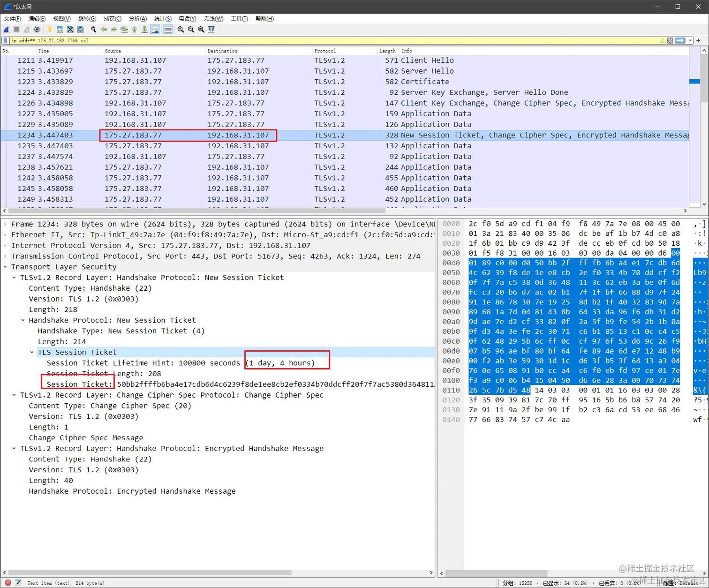Reload the capture file
709x588 pixels.
click(x=81, y=30)
